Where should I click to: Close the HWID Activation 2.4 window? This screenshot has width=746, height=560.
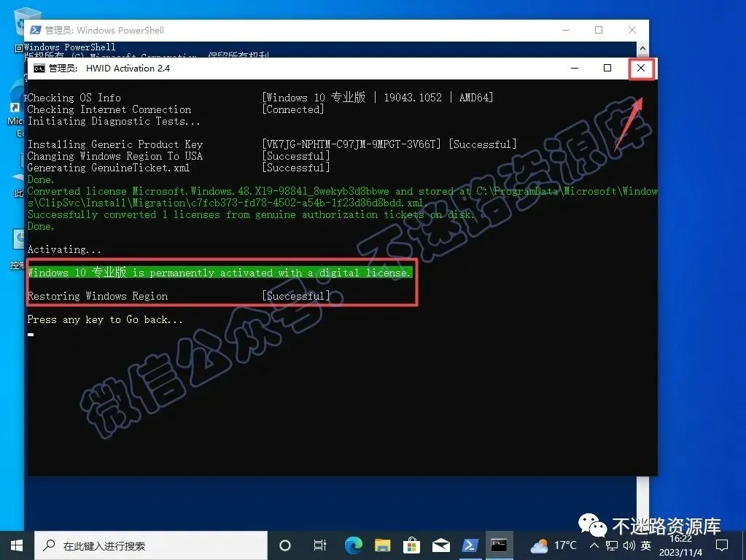coord(641,69)
